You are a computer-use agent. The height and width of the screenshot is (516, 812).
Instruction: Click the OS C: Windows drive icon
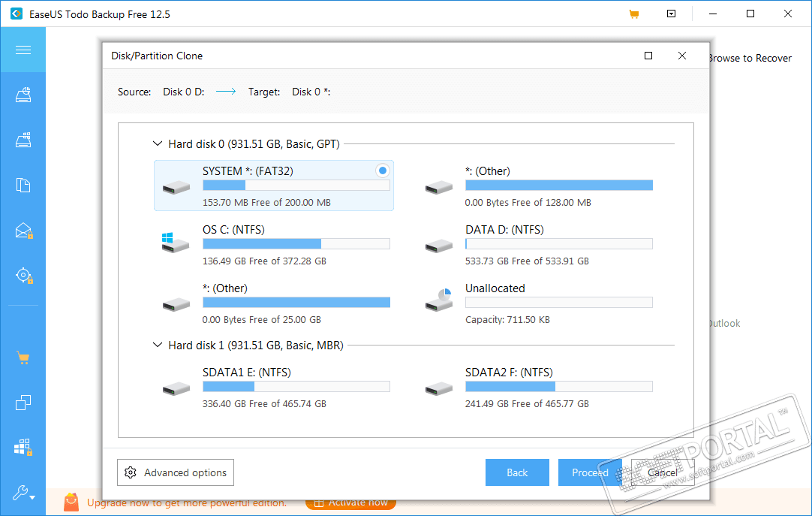point(175,243)
